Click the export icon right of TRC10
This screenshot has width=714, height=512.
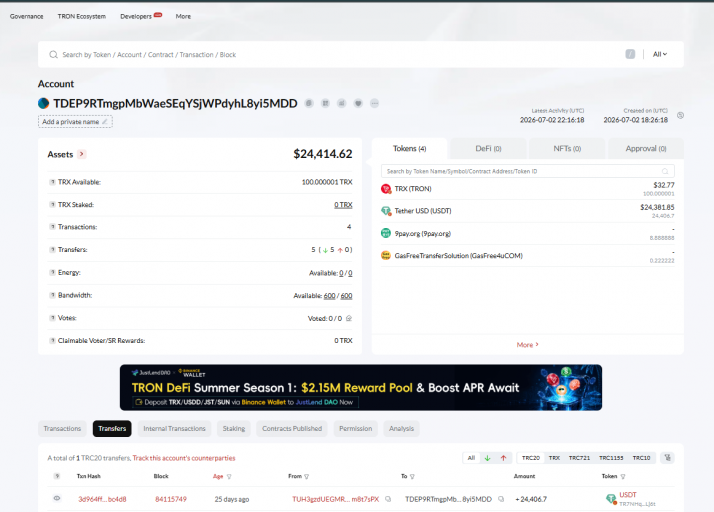pos(668,458)
